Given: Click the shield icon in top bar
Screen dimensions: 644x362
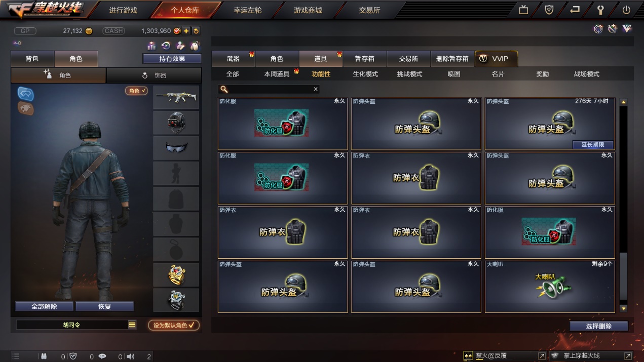Looking at the screenshot, I should point(549,10).
